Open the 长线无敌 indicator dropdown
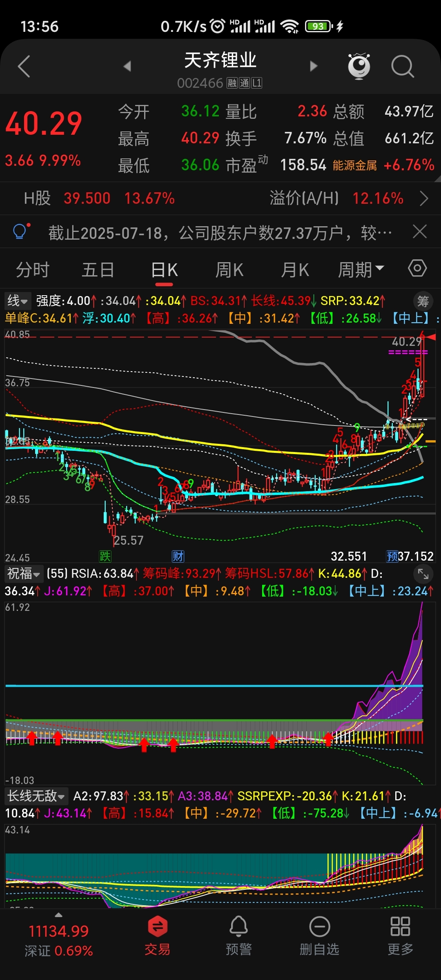The height and width of the screenshot is (980, 441). [36, 796]
